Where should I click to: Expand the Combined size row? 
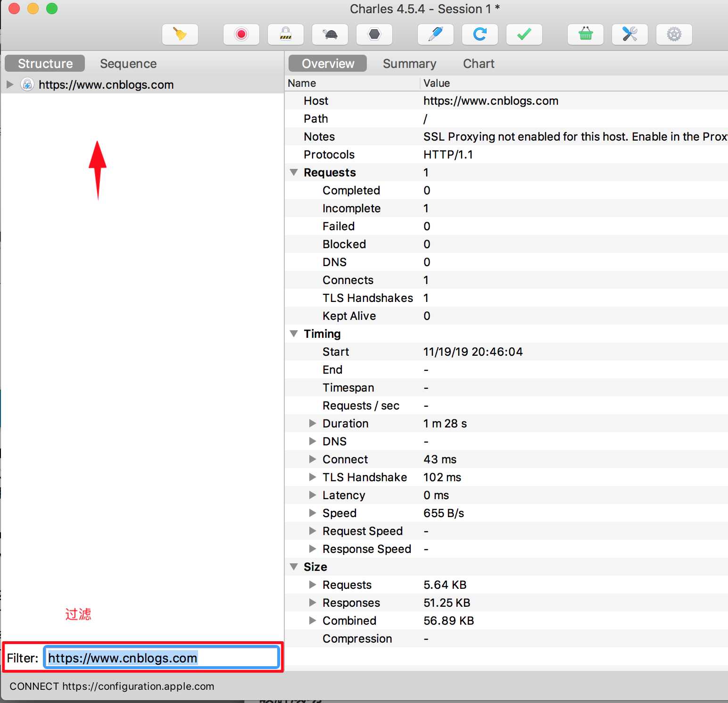[x=312, y=620]
